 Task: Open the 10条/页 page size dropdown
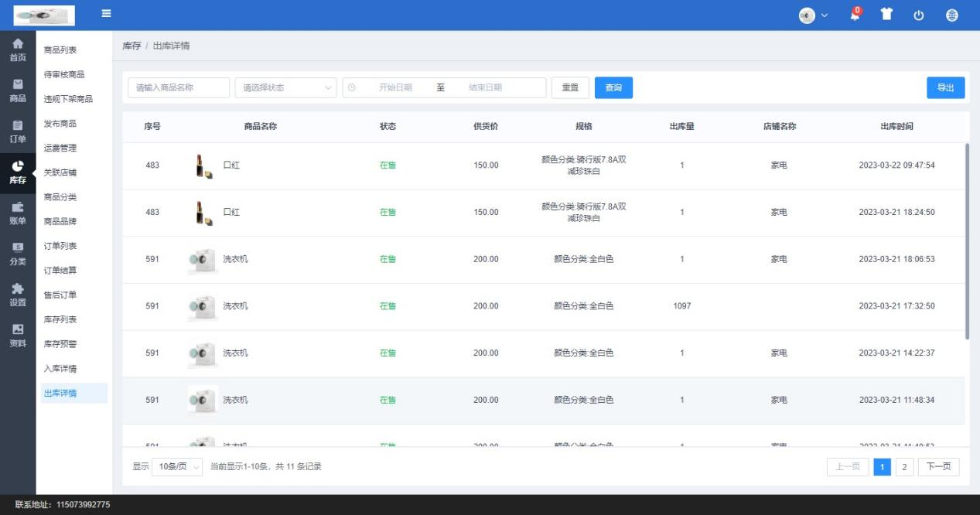177,466
